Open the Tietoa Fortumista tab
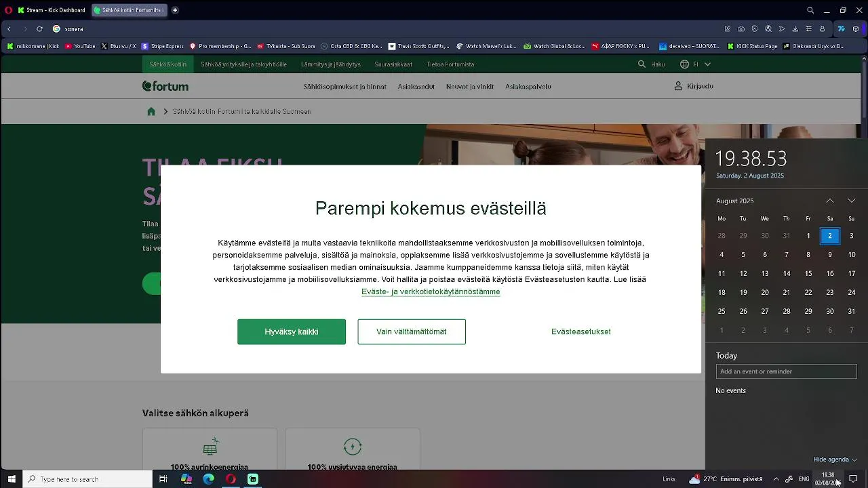The image size is (868, 488). pyautogui.click(x=450, y=64)
